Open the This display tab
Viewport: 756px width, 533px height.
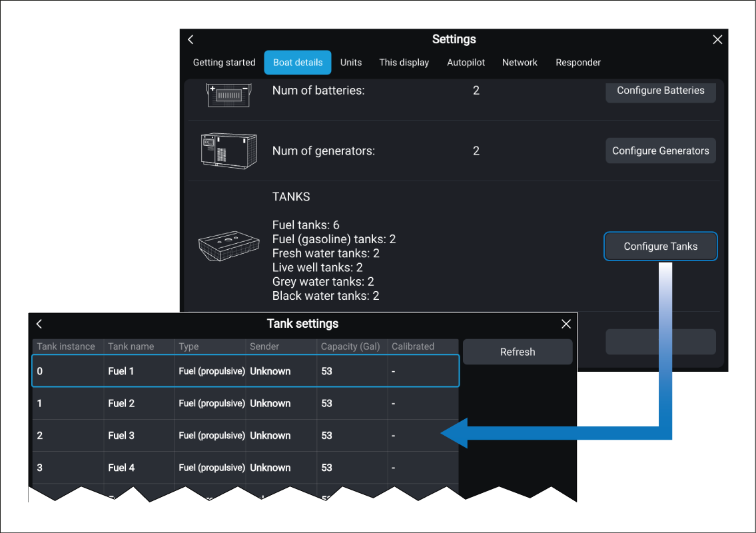tap(404, 63)
